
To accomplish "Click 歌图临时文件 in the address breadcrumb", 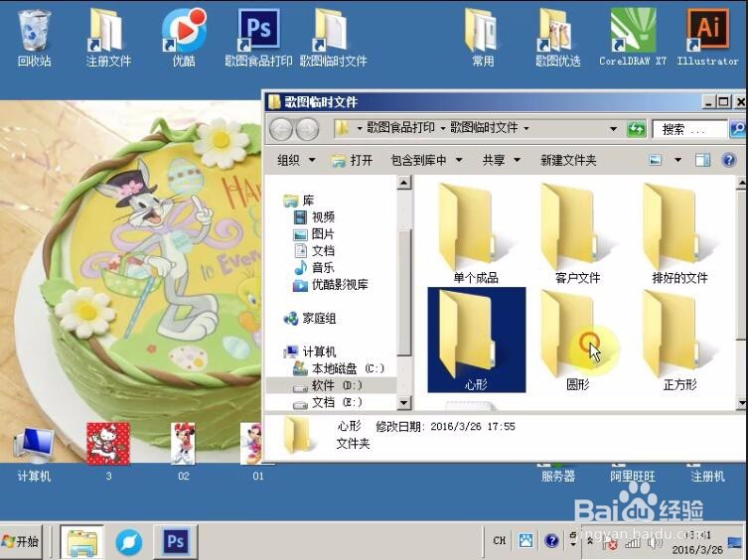I will point(484,128).
